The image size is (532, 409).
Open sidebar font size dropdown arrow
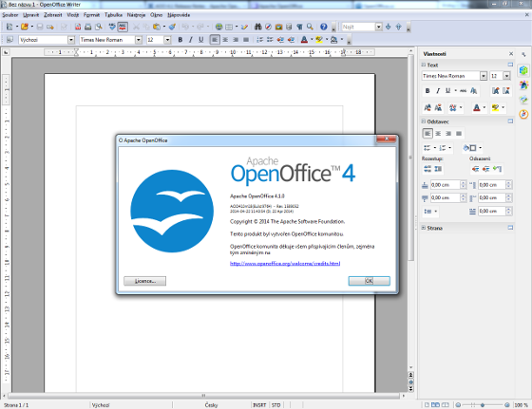tap(506, 76)
